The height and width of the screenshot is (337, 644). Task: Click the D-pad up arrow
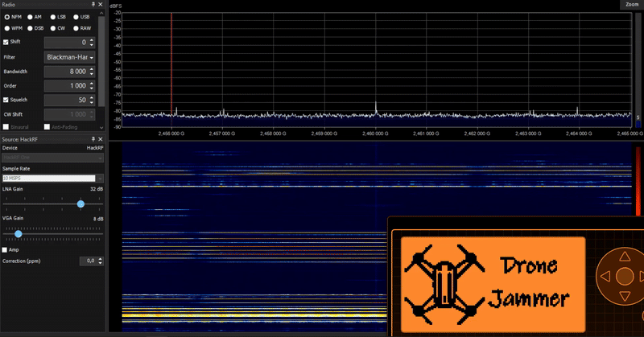pyautogui.click(x=625, y=257)
